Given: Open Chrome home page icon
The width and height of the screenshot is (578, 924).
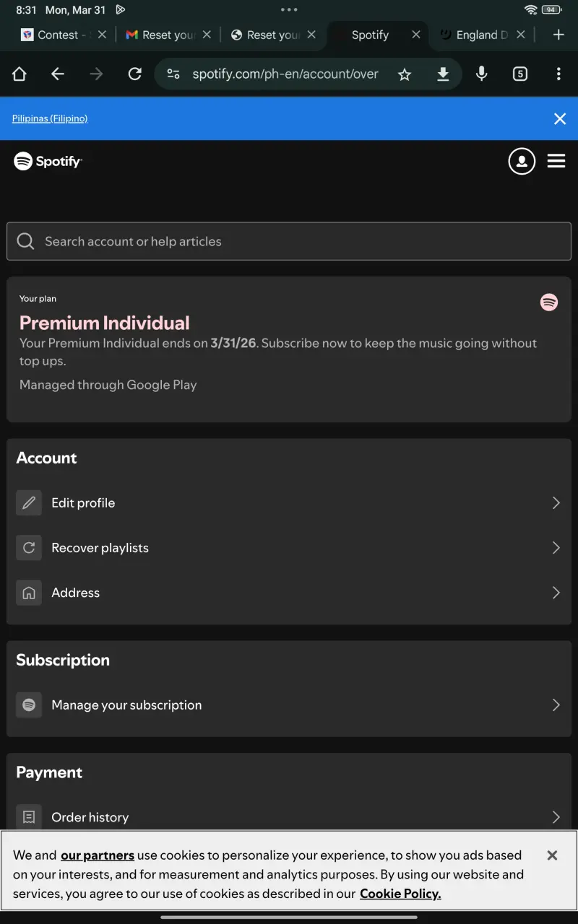Looking at the screenshot, I should [20, 74].
